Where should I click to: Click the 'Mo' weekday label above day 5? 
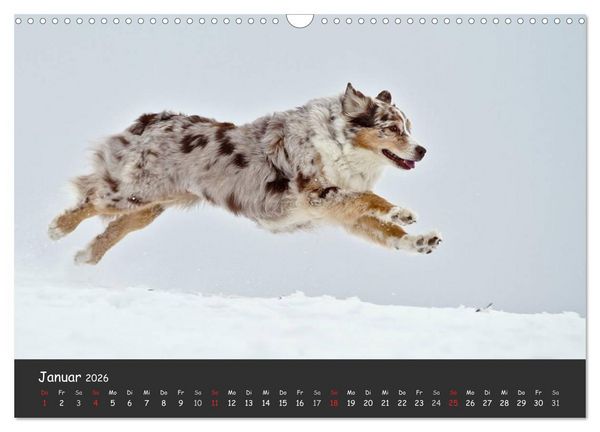tap(112, 393)
